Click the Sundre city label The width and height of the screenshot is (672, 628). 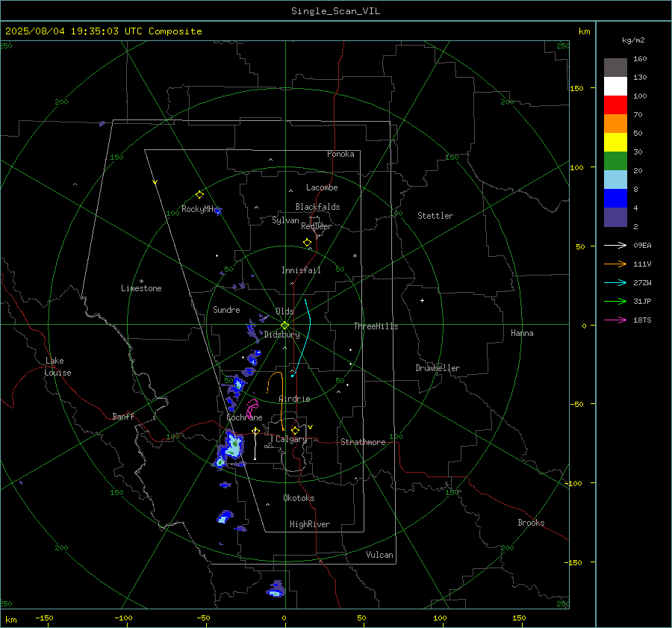click(226, 309)
